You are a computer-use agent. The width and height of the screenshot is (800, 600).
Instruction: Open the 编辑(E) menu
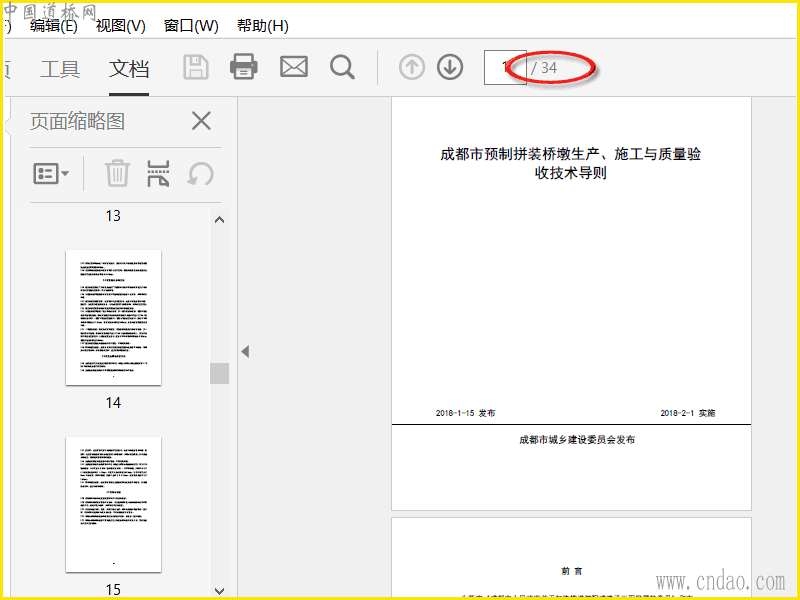pos(54,26)
